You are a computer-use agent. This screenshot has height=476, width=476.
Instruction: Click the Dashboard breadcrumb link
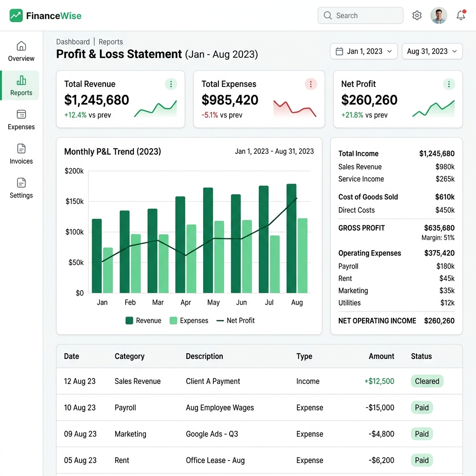(73, 41)
